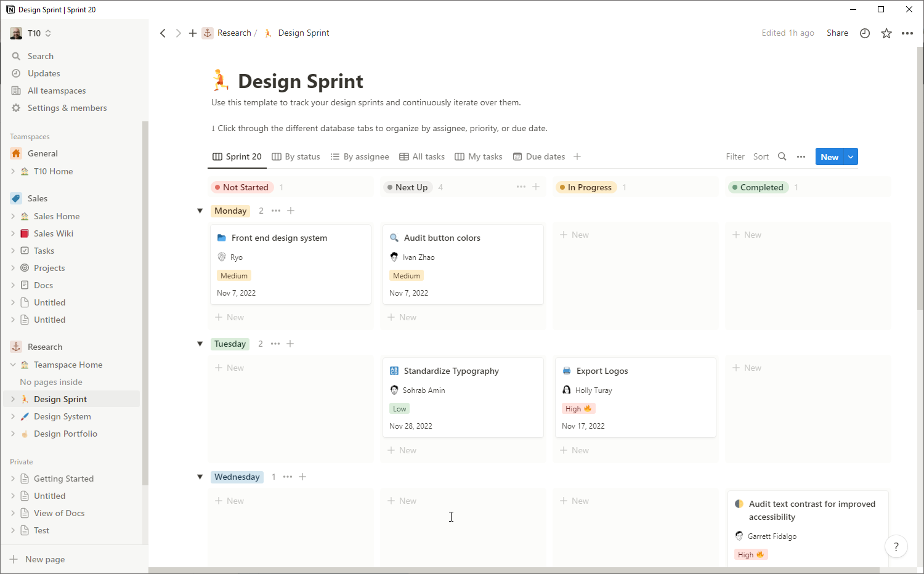Click the Filter button
Viewport: 924px width, 574px height.
pos(735,156)
